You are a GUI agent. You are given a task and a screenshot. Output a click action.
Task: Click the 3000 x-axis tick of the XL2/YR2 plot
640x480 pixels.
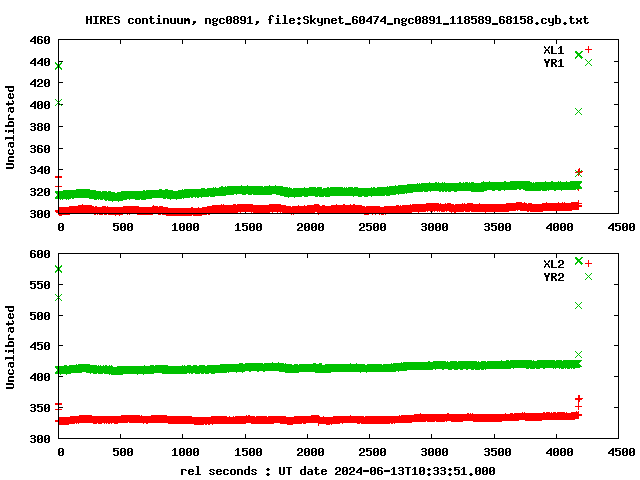pos(434,452)
